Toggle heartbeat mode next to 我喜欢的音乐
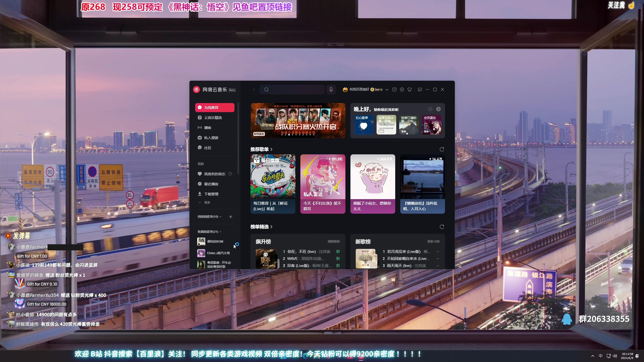The height and width of the screenshot is (362, 644). 230,174
